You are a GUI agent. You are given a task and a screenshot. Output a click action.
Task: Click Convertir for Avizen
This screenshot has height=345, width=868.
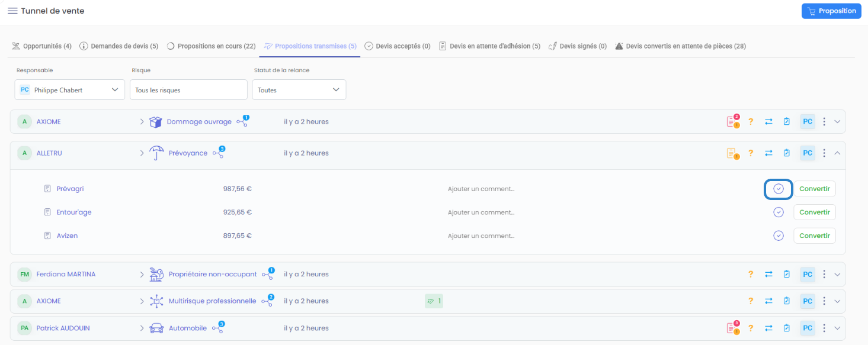click(x=815, y=236)
